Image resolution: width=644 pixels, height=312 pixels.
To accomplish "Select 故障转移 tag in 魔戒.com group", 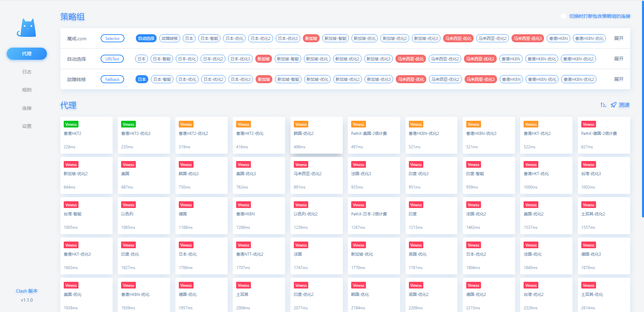I will (170, 39).
